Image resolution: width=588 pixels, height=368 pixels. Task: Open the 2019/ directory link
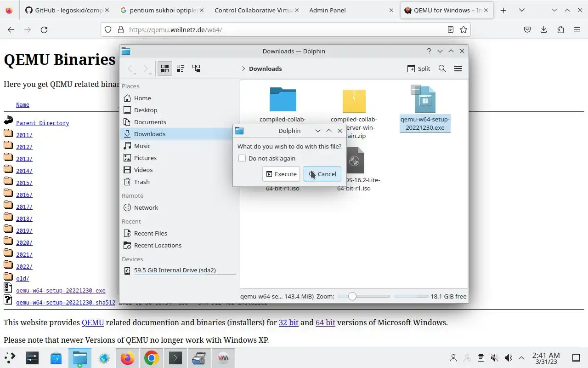pos(24,231)
